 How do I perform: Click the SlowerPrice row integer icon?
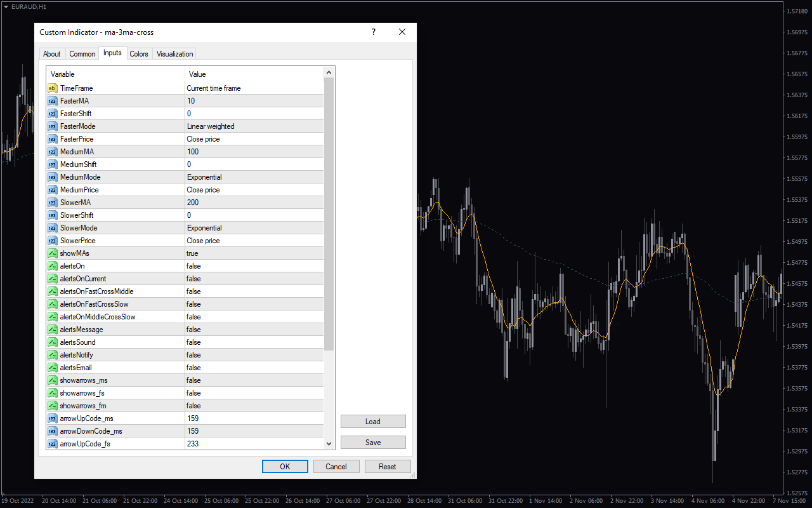(53, 241)
